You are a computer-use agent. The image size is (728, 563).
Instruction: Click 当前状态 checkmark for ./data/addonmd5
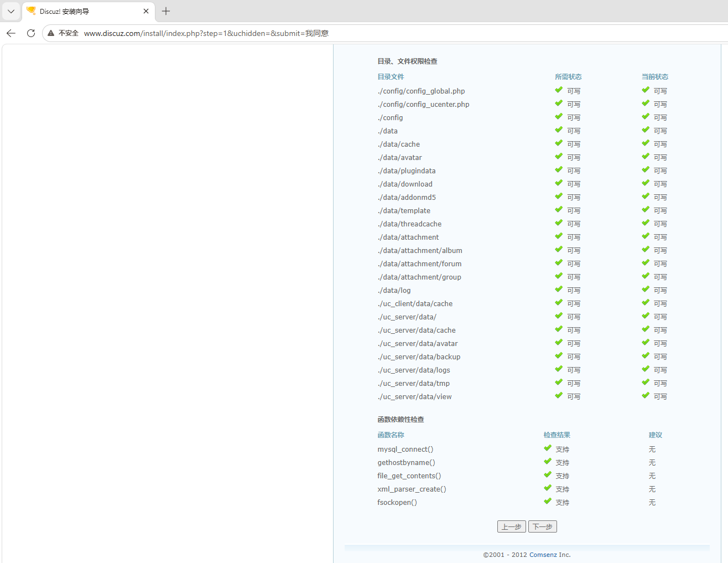[646, 197]
